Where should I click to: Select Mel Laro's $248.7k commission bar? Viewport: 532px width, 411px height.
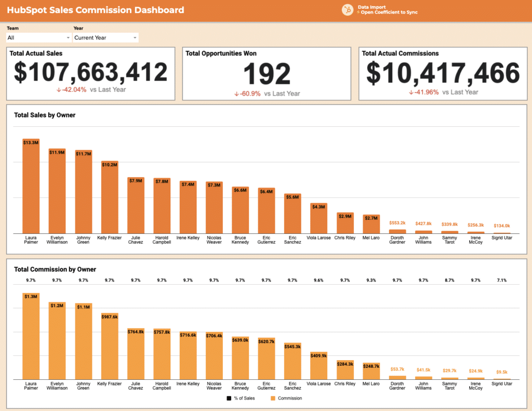click(x=371, y=371)
